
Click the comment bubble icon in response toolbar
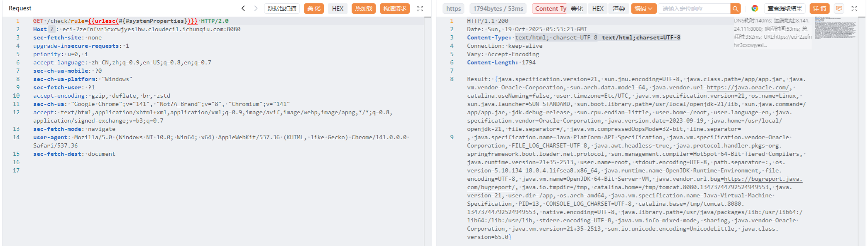(x=839, y=8)
